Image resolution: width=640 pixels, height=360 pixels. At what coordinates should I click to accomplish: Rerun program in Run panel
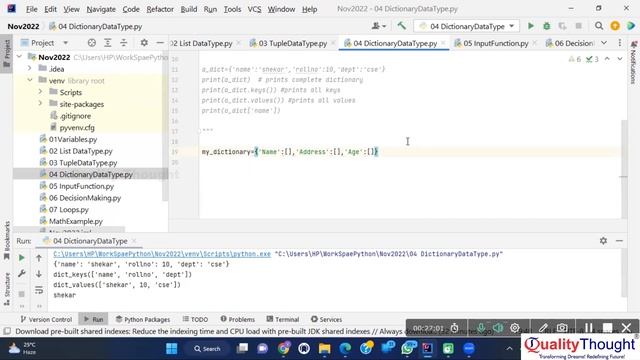click(22, 258)
